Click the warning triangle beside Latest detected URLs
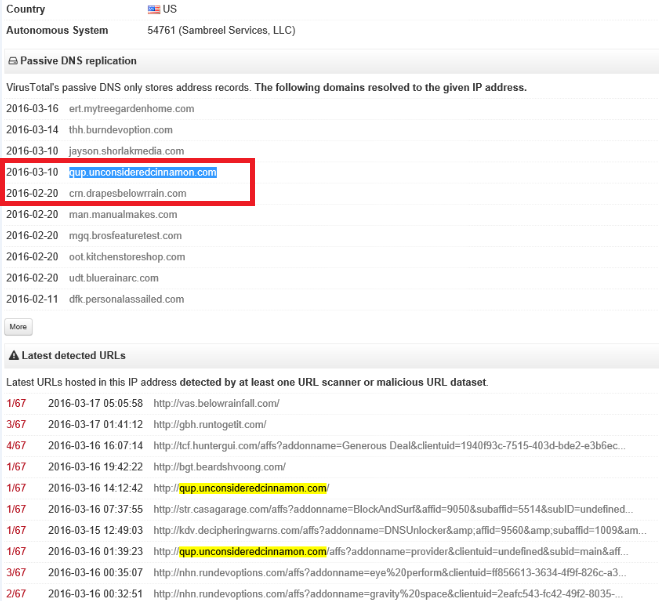The height and width of the screenshot is (601, 659). 14,356
